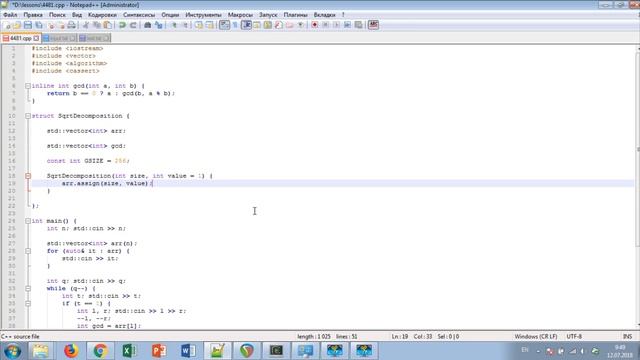Collapse the struct SqrtDecomposition fold marker
640x360 pixels.
tap(28, 116)
